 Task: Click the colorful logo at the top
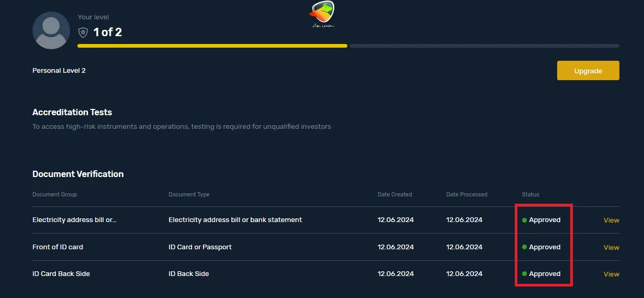click(322, 14)
